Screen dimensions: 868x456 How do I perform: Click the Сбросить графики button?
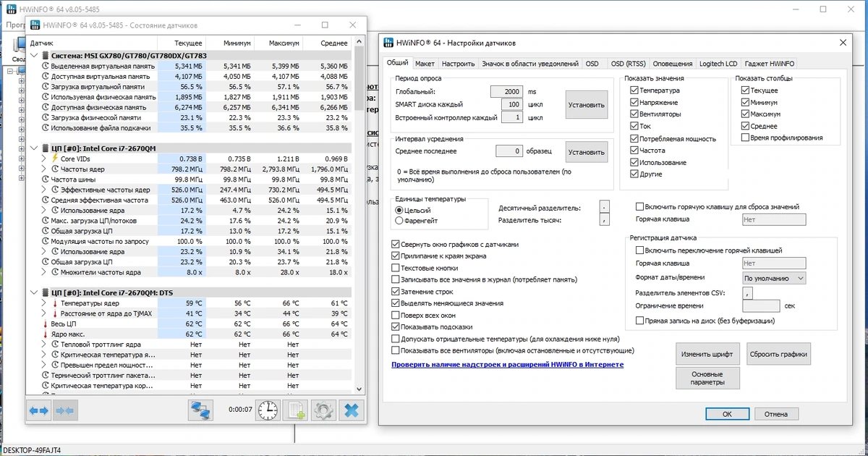click(x=778, y=355)
